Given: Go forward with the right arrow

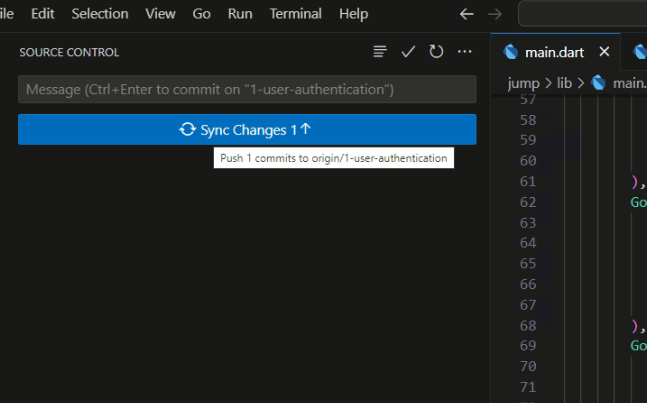Looking at the screenshot, I should click(495, 14).
